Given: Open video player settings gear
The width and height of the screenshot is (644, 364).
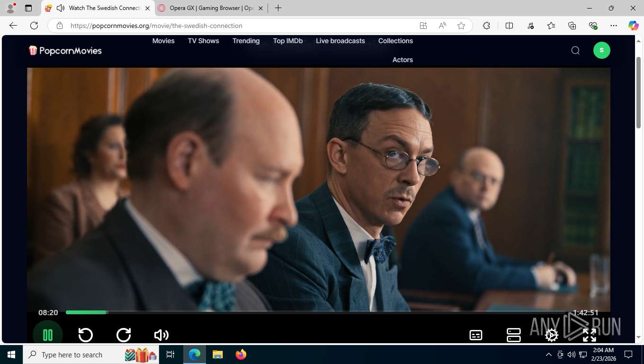Looking at the screenshot, I should point(552,335).
